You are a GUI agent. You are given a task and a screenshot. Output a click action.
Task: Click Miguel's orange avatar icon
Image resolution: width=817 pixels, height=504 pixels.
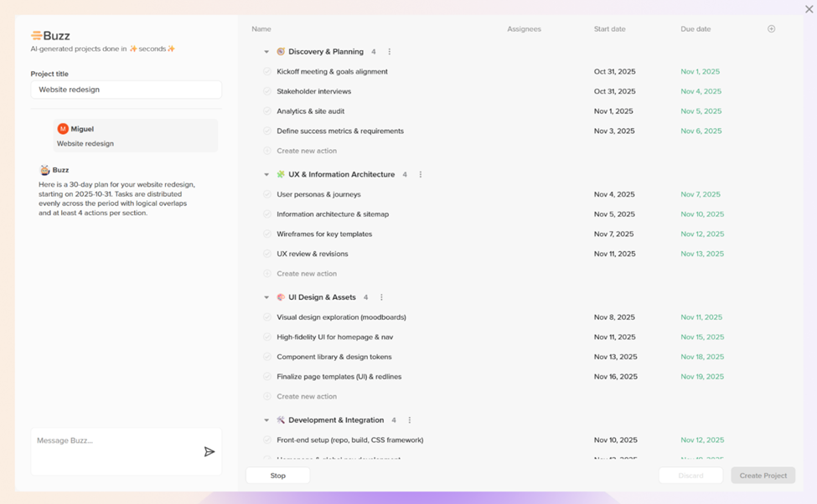63,129
